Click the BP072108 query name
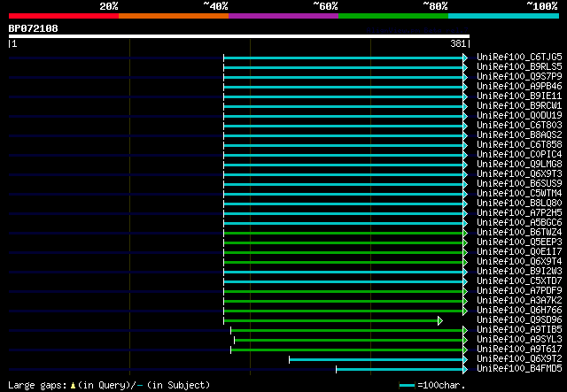The width and height of the screenshot is (567, 392). (34, 28)
